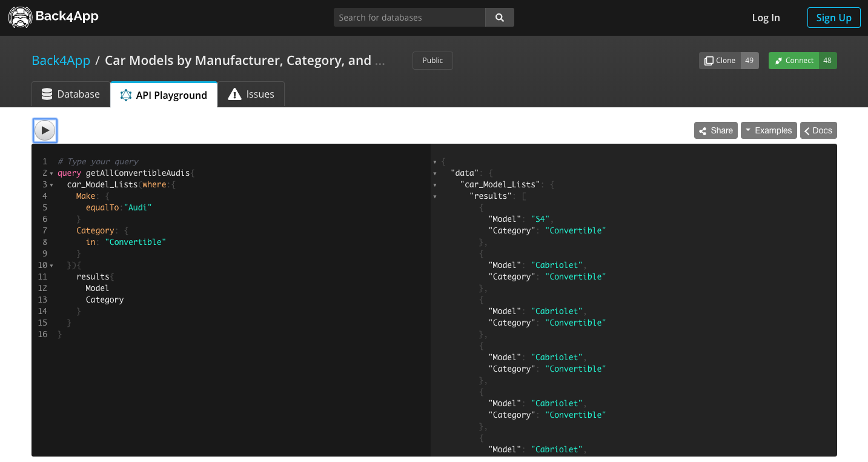Click the comment Type your query
The height and width of the screenshot is (462, 868).
[98, 161]
